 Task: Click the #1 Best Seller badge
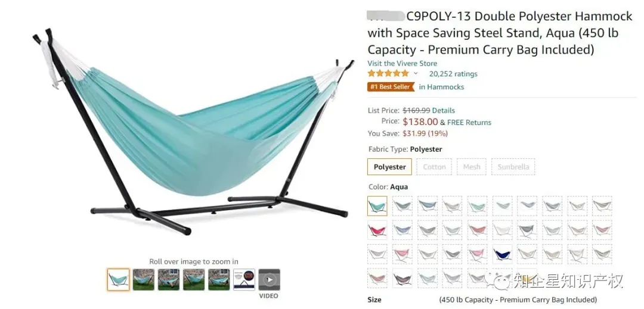pos(391,87)
